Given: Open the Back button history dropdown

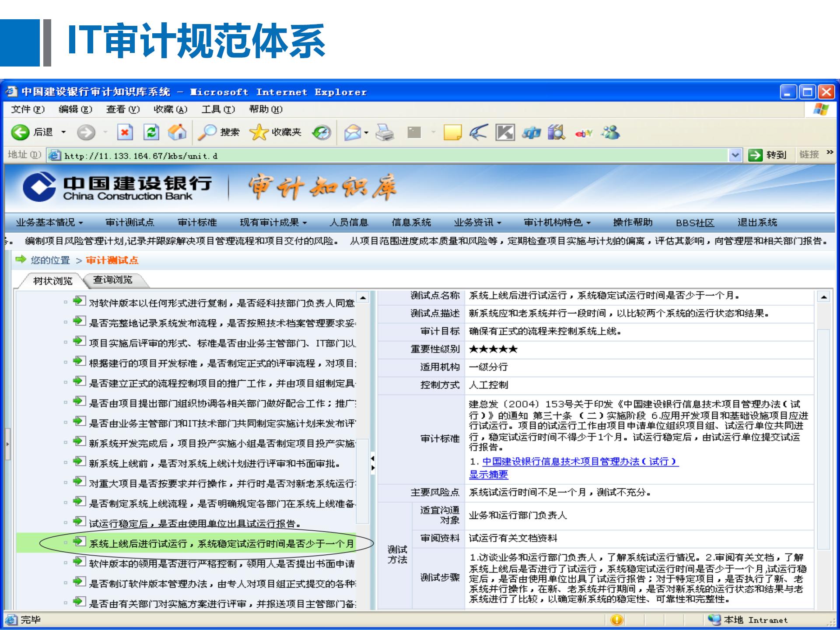Looking at the screenshot, I should [63, 132].
